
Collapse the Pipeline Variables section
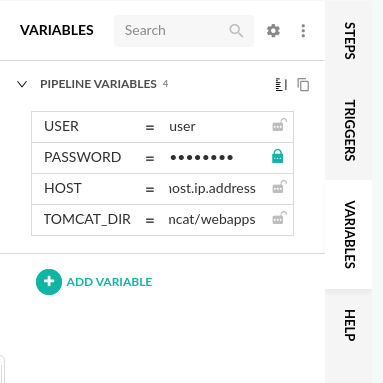click(x=22, y=84)
